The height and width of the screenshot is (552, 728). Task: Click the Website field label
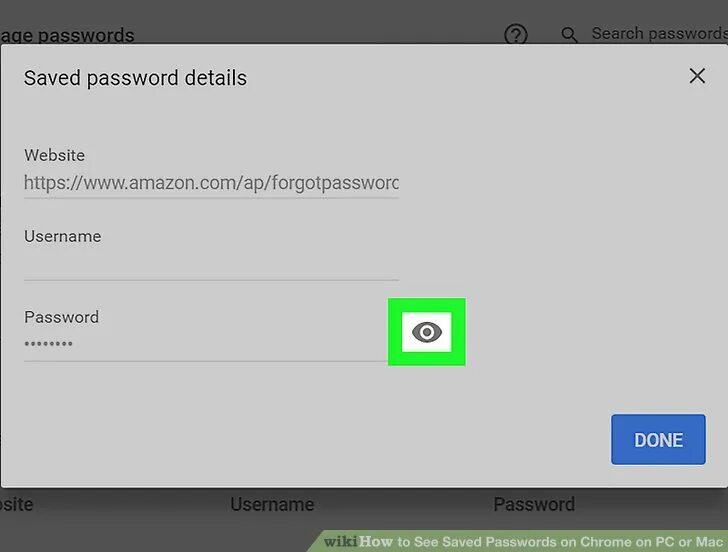pyautogui.click(x=54, y=155)
